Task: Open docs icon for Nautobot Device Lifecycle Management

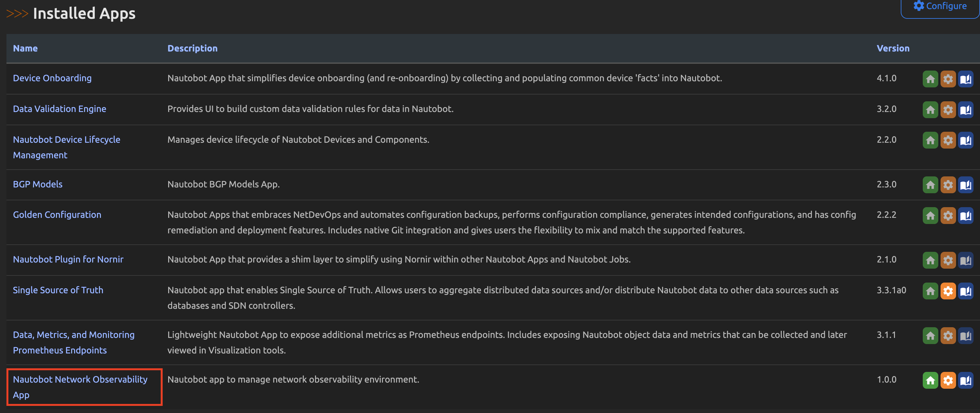Action: 965,141
